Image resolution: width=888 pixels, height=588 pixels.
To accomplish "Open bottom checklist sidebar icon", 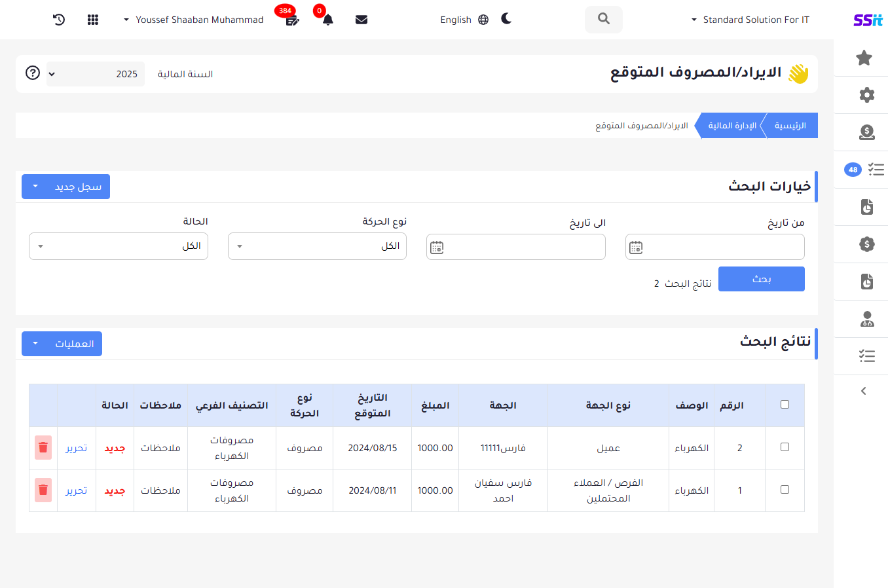I will (x=867, y=356).
